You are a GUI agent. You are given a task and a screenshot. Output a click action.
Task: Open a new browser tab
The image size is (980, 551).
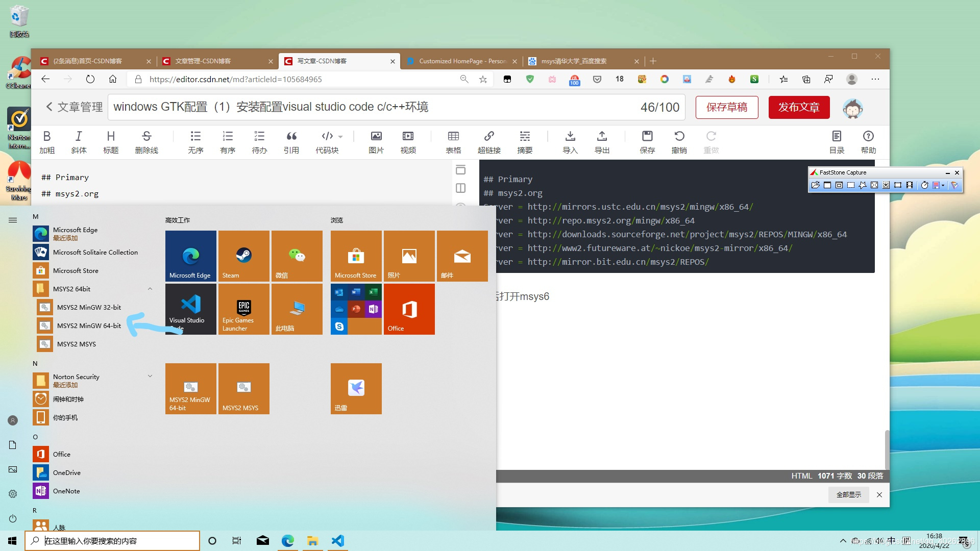[x=653, y=61]
